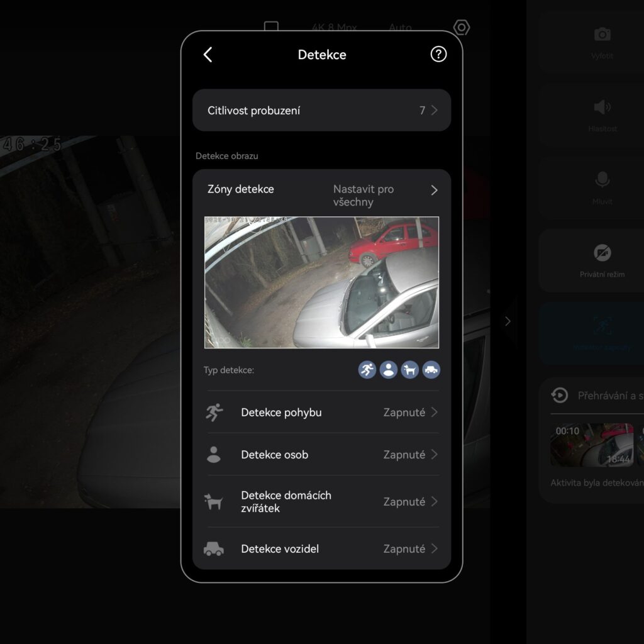Click the person detection type badge

click(389, 370)
